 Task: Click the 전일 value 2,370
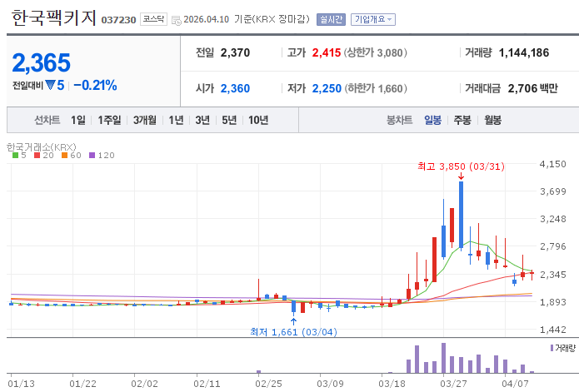tap(235, 52)
